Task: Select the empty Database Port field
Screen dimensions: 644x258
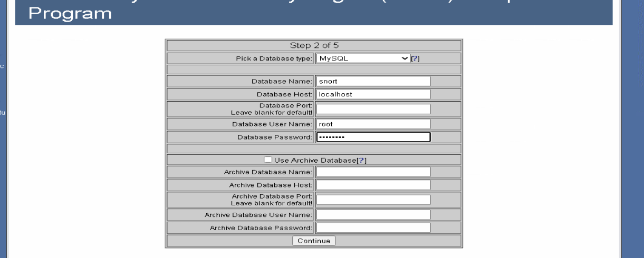Action: tap(373, 109)
